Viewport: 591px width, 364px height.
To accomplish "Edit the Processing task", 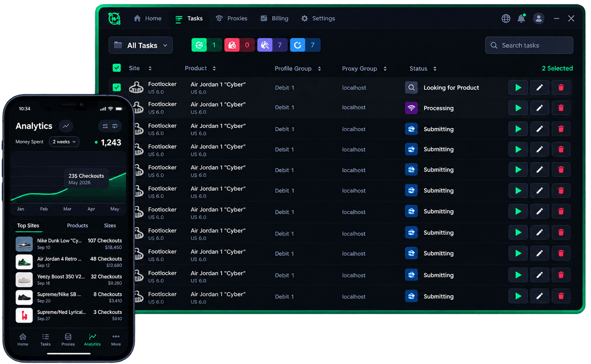I will (x=540, y=108).
